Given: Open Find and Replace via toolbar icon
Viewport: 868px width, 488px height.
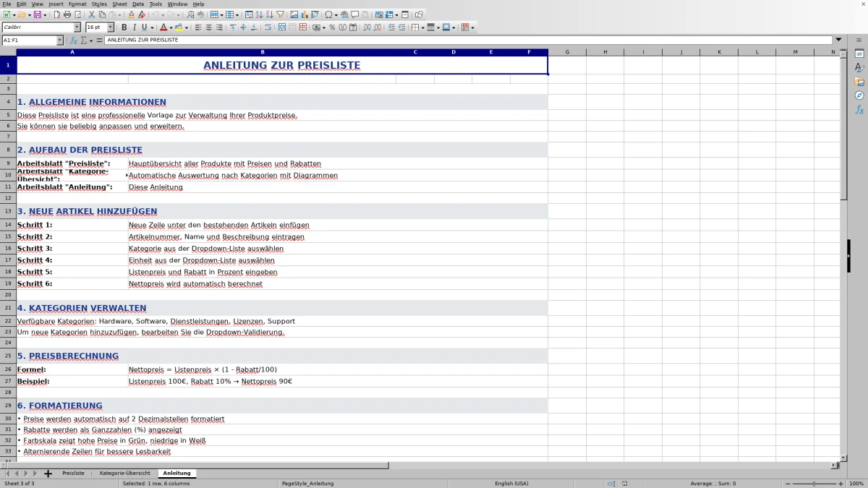Looking at the screenshot, I should [x=189, y=14].
